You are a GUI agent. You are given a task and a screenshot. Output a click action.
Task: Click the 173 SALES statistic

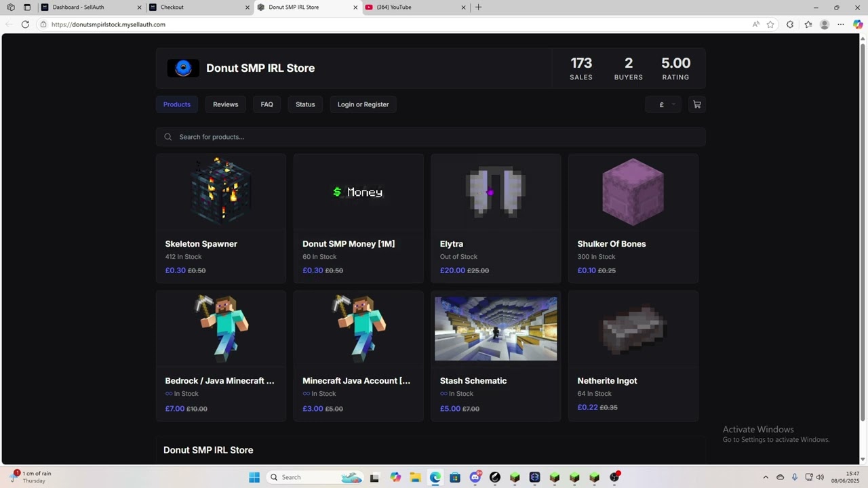pos(581,68)
